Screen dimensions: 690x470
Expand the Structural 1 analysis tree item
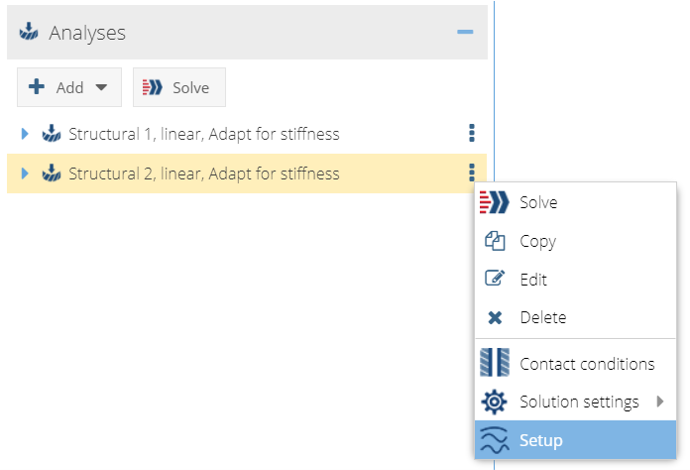click(25, 134)
